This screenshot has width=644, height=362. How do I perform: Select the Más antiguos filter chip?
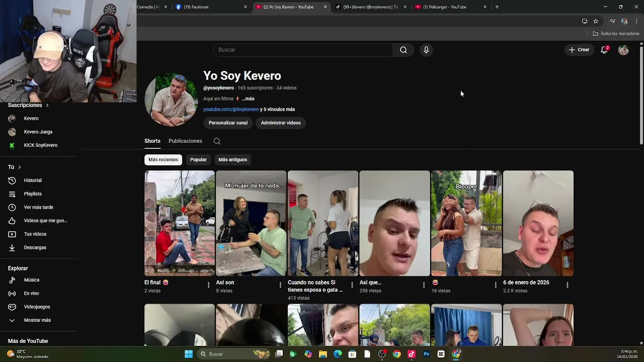click(232, 160)
